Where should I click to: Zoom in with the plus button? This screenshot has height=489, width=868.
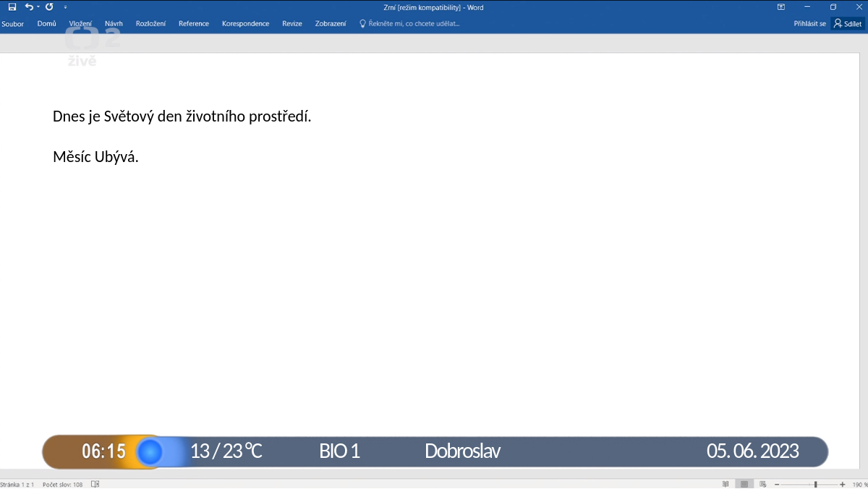843,484
